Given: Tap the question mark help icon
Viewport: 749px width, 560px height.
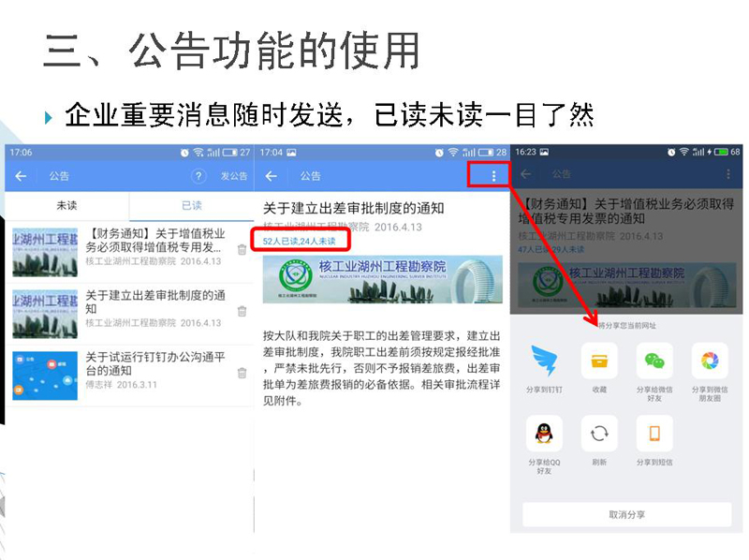Looking at the screenshot, I should point(198,176).
